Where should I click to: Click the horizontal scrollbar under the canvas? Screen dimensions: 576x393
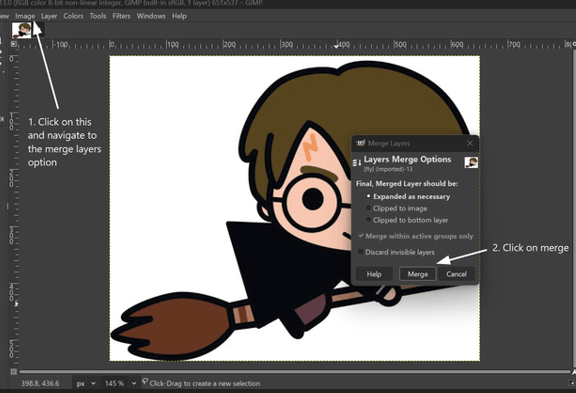point(294,372)
